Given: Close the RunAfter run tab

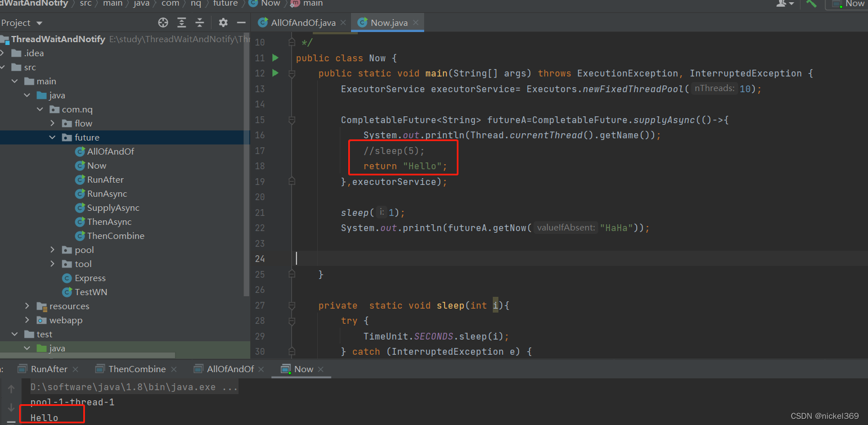Looking at the screenshot, I should pyautogui.click(x=75, y=369).
